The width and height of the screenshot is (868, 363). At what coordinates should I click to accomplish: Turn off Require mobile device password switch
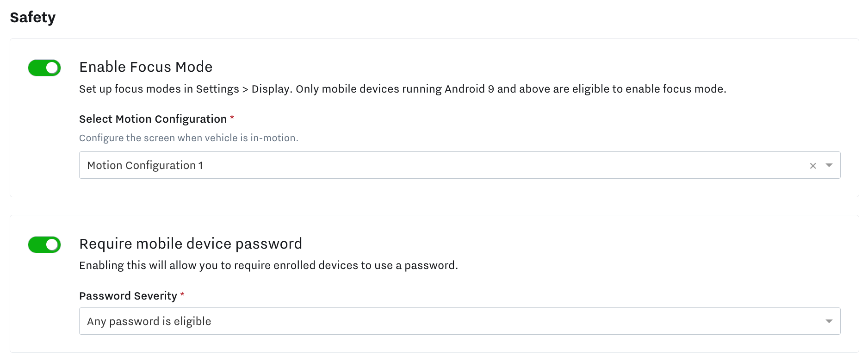[x=44, y=244]
